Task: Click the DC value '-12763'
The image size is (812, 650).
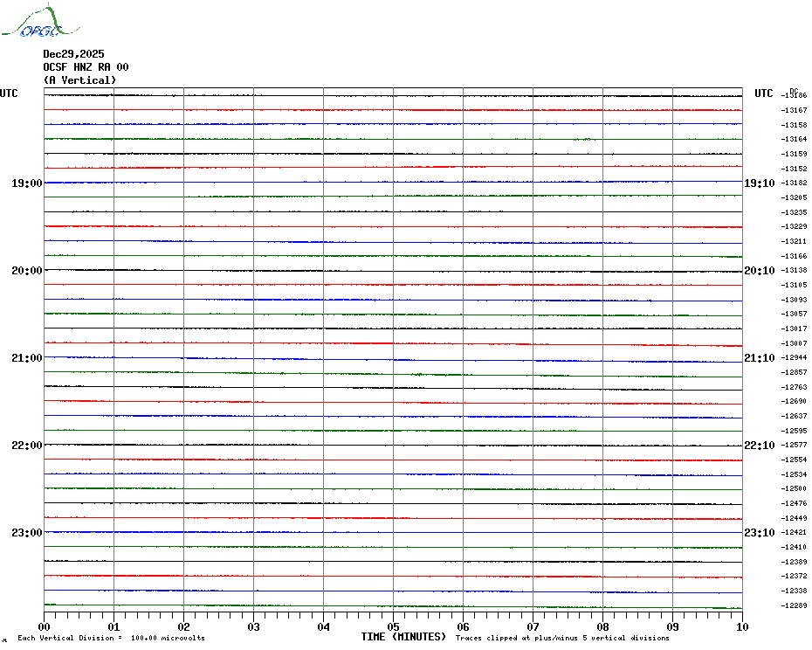Action: click(794, 387)
